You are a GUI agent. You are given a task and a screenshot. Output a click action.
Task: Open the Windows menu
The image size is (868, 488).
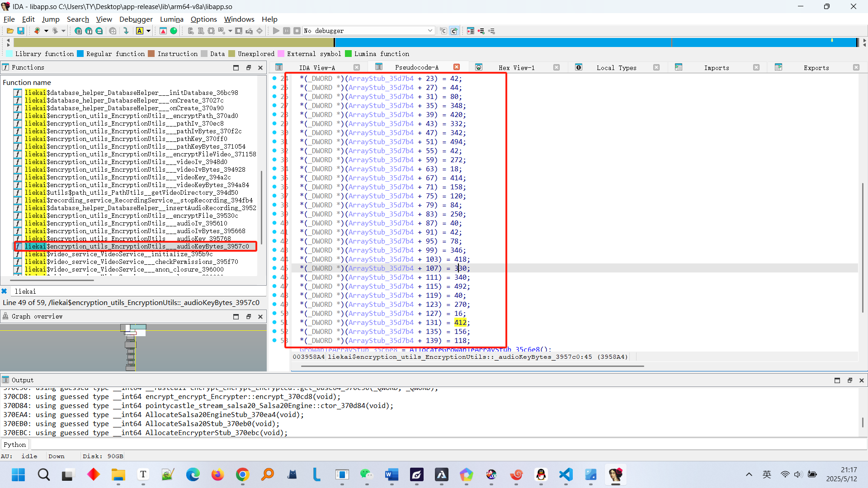coord(239,19)
